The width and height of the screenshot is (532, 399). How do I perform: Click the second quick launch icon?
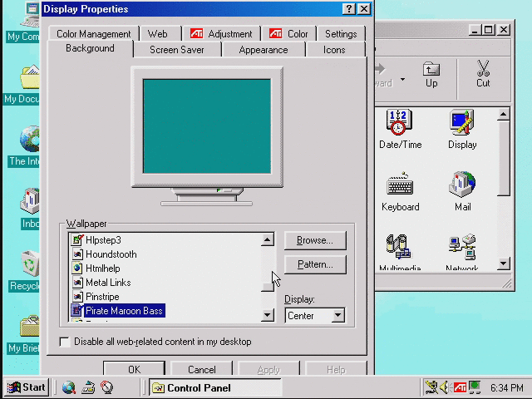click(x=88, y=387)
